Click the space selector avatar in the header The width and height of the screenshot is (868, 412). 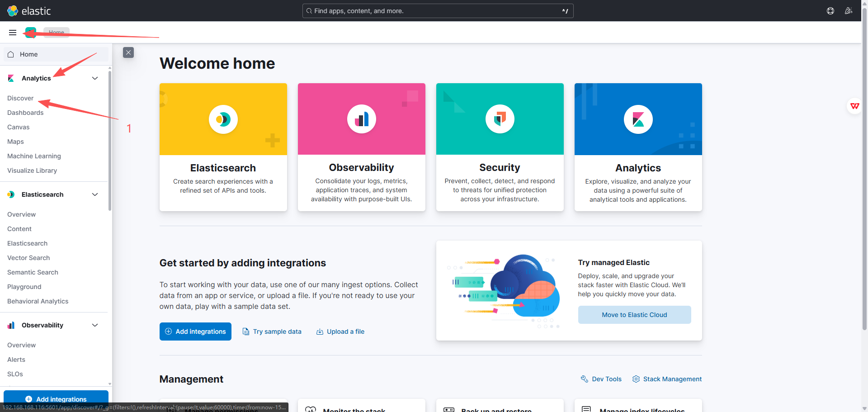coord(31,33)
